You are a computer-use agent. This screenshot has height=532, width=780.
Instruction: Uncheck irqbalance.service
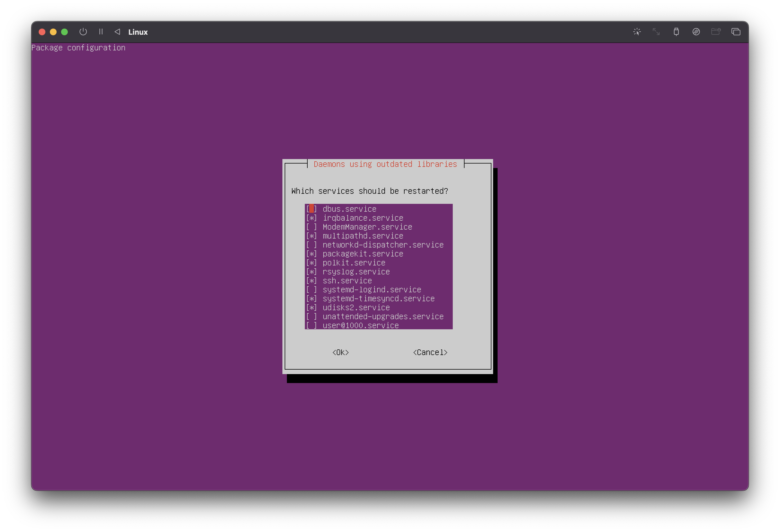pos(312,218)
